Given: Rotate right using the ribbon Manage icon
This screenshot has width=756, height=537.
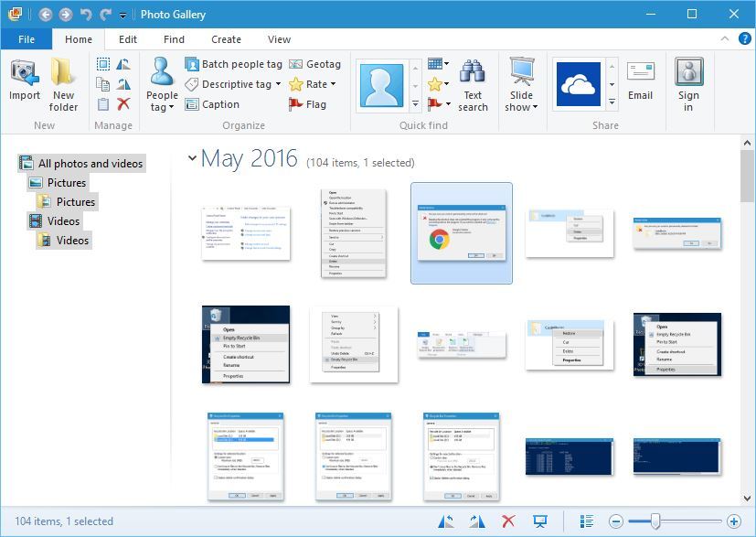Looking at the screenshot, I should (x=123, y=84).
